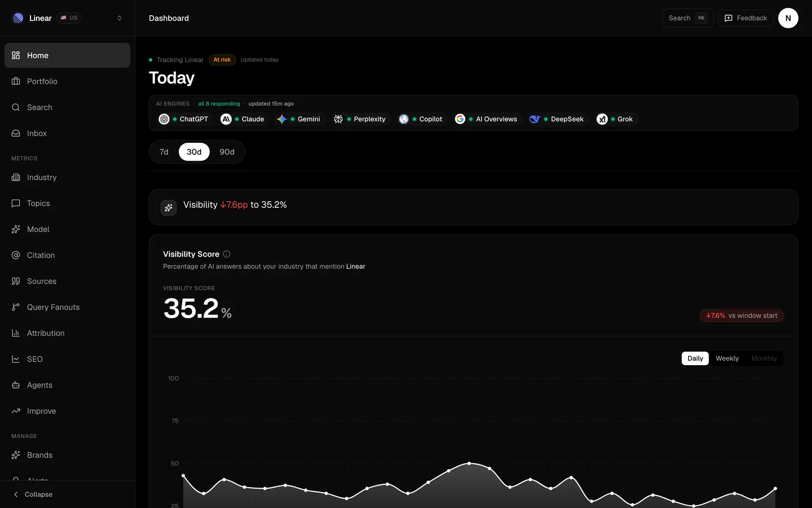The image size is (812, 508).
Task: Click the 35.2 visibility score value
Action: click(x=191, y=308)
